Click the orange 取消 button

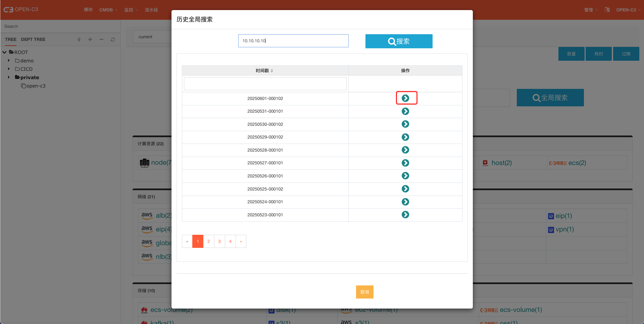point(364,292)
